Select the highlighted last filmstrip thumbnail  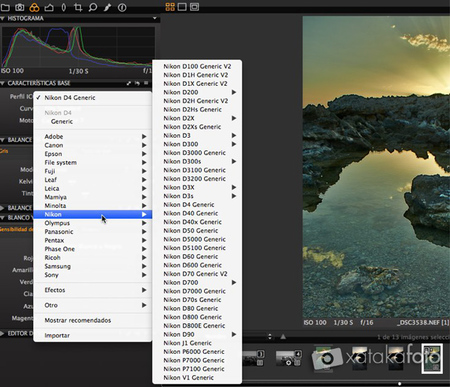coord(432,359)
